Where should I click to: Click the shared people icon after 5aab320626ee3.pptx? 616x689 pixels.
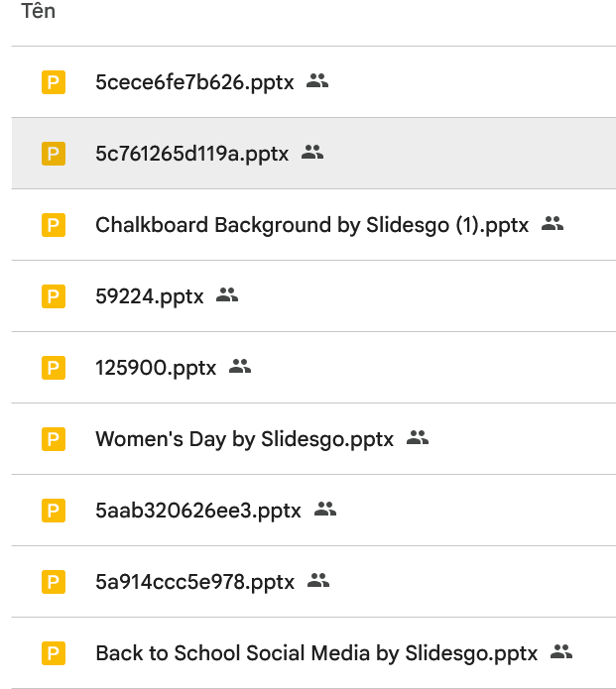pos(325,510)
